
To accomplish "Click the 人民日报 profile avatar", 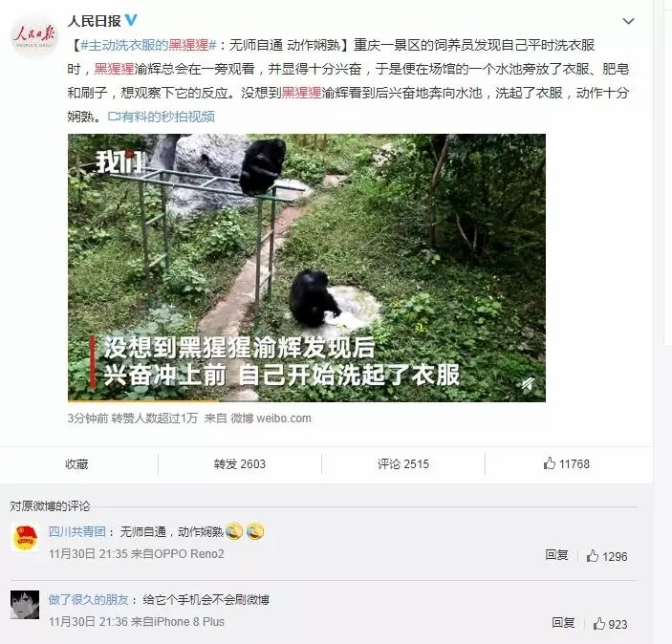I will pyautogui.click(x=34, y=36).
